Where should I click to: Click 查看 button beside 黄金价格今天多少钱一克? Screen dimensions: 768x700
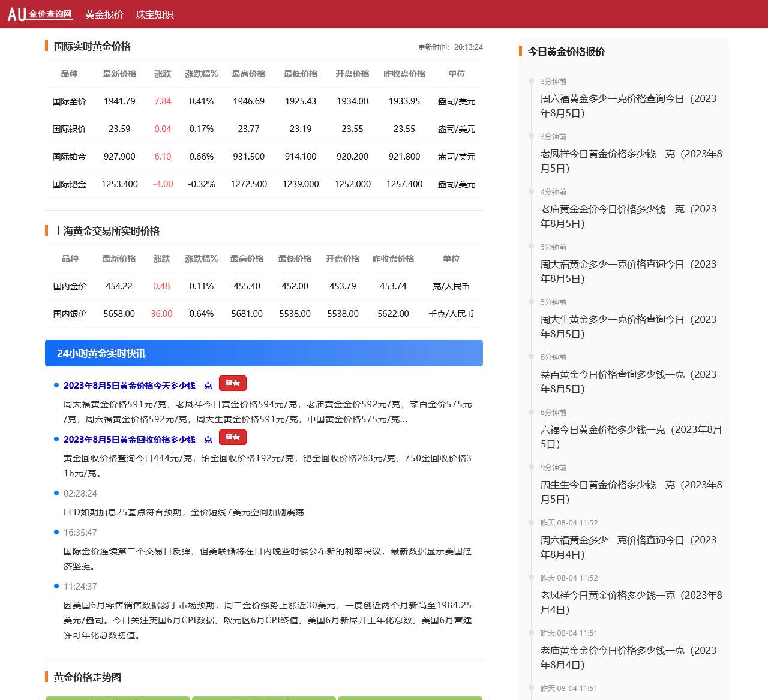(x=233, y=383)
